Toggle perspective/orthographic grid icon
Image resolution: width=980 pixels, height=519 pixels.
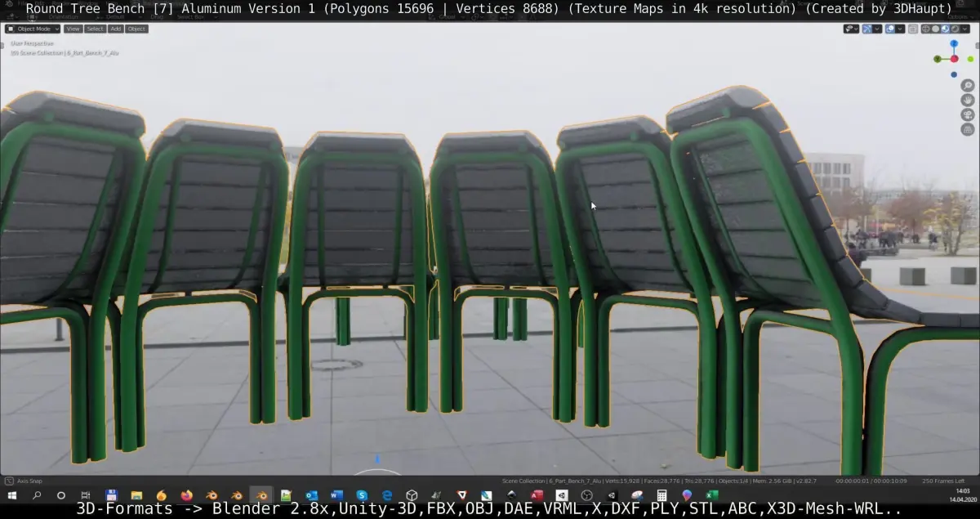pos(968,129)
